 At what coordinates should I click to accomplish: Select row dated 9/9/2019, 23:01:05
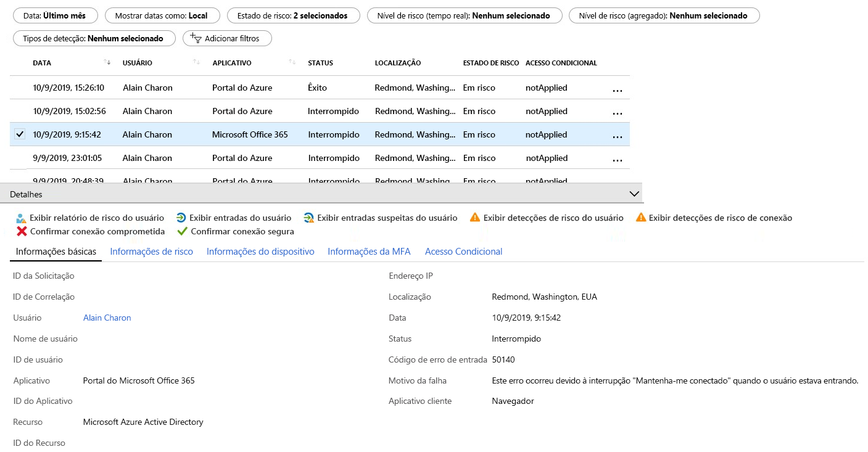point(320,158)
